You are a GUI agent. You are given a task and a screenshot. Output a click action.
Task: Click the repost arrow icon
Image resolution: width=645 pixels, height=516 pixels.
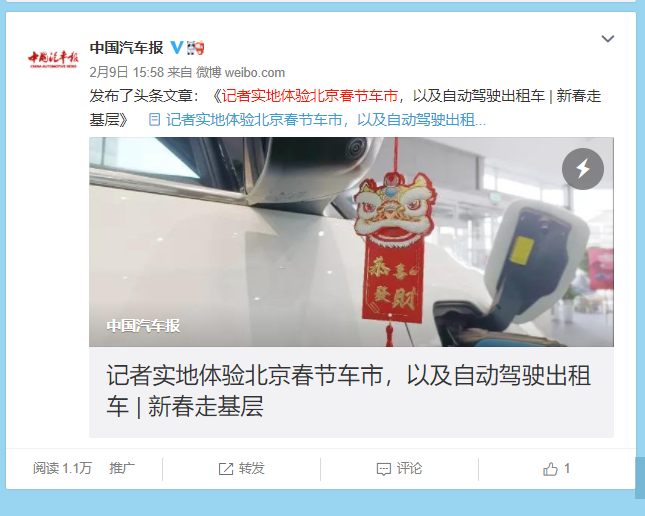click(225, 469)
